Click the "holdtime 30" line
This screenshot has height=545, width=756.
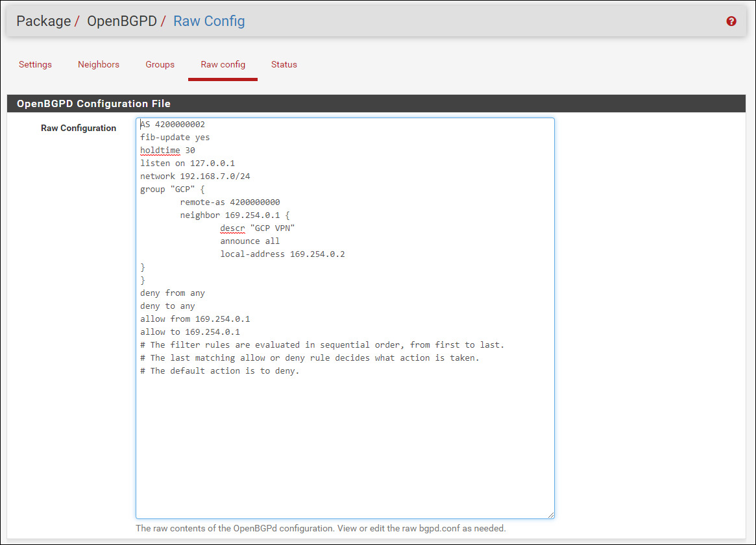coord(167,151)
